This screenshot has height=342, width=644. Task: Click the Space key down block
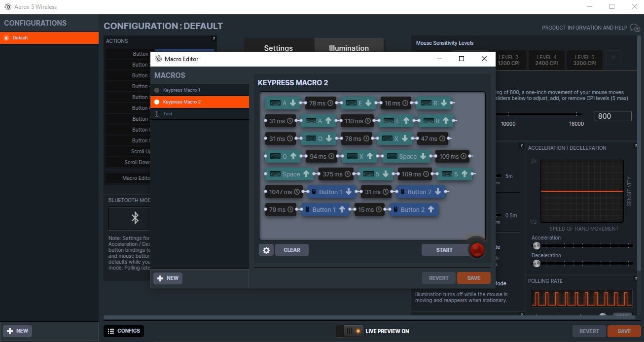pyautogui.click(x=406, y=156)
